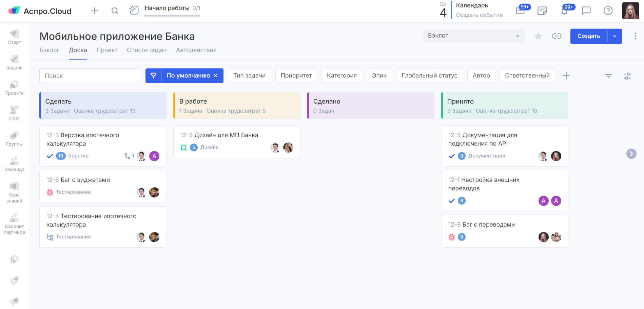Open the notifications bell icon

click(564, 12)
